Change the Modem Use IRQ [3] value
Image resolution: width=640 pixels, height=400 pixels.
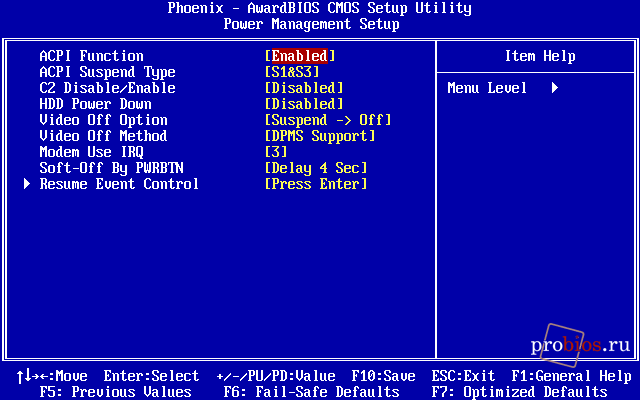tap(276, 152)
